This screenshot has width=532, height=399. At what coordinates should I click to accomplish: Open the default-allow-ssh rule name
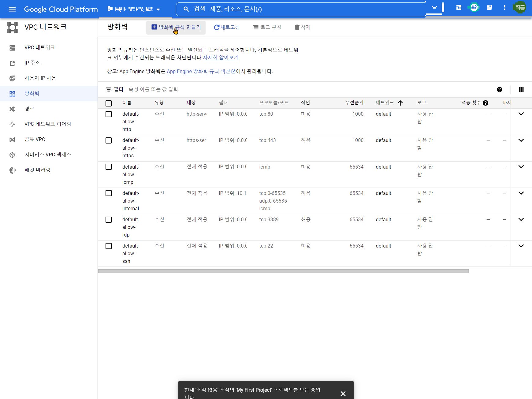pos(131,254)
